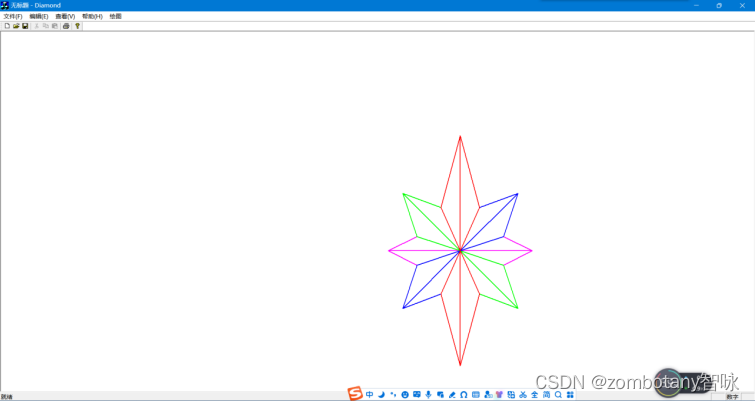Click the Open file folder icon

point(16,26)
